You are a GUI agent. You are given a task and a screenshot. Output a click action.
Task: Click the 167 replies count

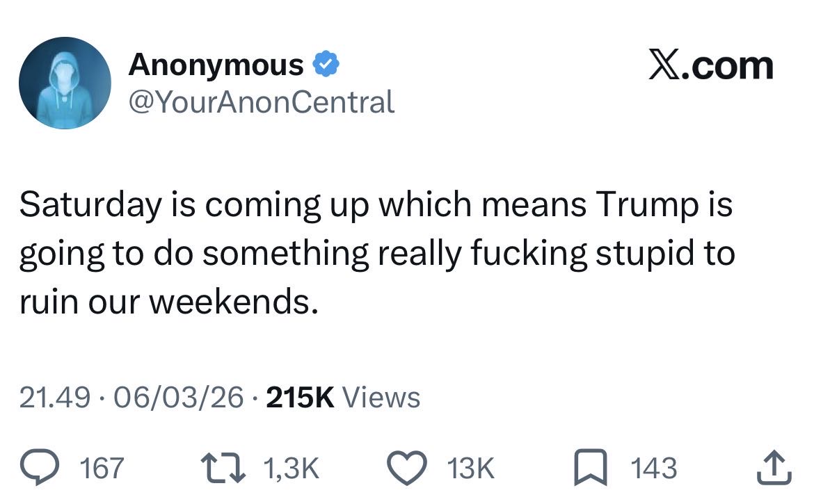point(102,468)
